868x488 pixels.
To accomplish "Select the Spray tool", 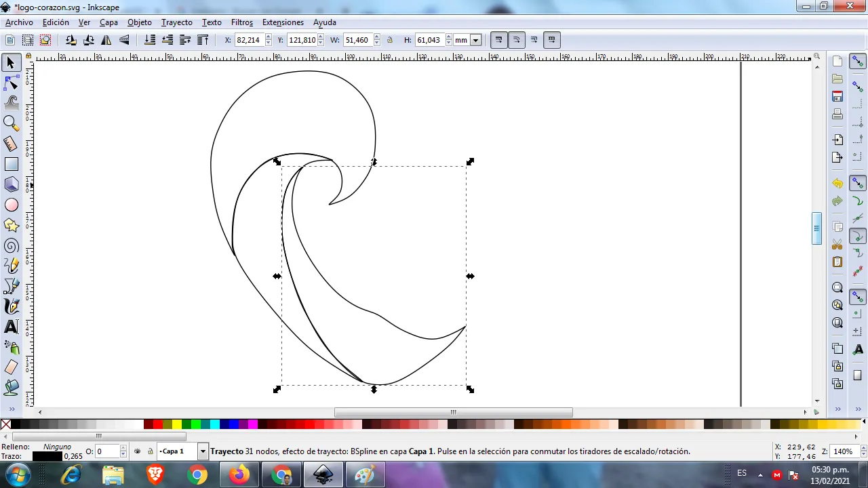I will pos(11,347).
